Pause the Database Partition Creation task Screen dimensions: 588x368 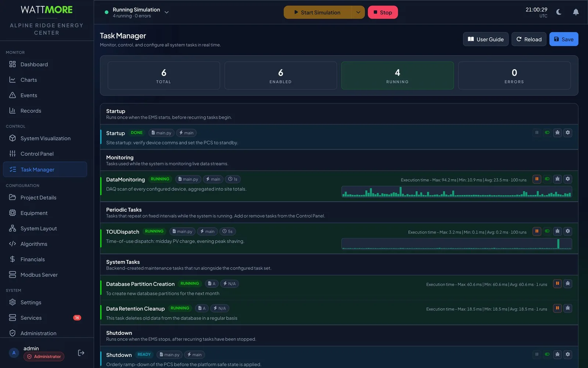557,284
